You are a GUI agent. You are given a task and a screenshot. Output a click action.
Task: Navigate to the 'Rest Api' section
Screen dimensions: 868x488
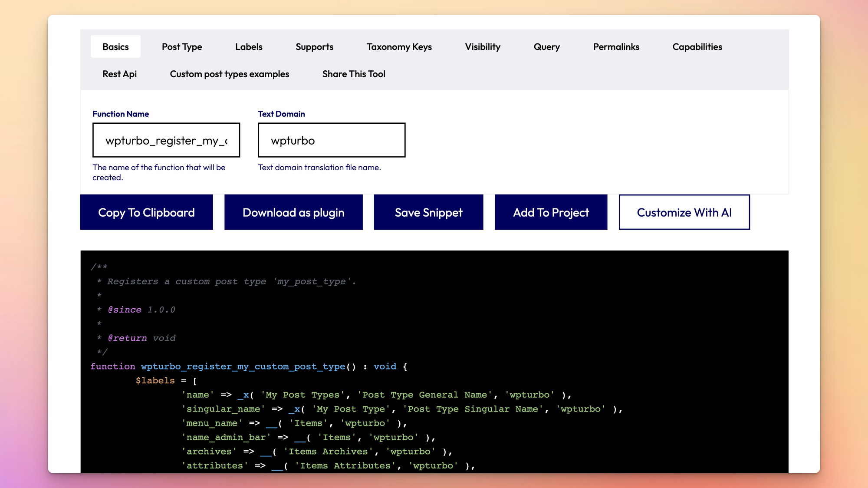118,73
